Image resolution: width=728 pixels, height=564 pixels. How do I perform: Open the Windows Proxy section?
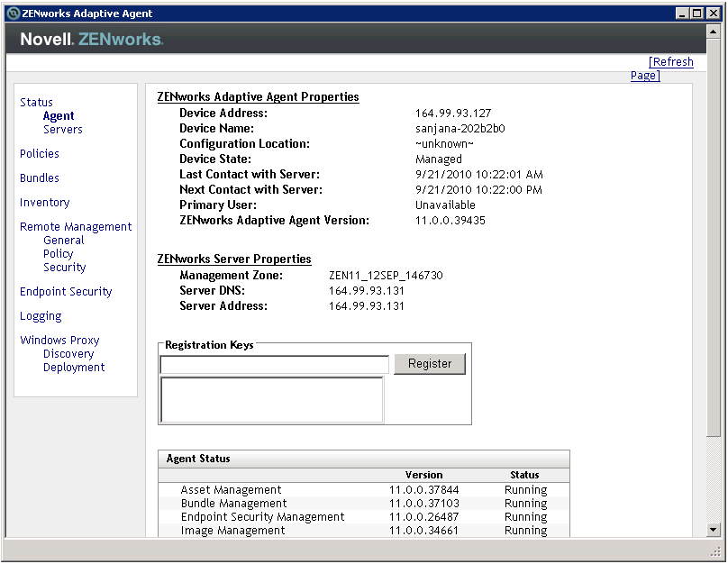click(59, 341)
